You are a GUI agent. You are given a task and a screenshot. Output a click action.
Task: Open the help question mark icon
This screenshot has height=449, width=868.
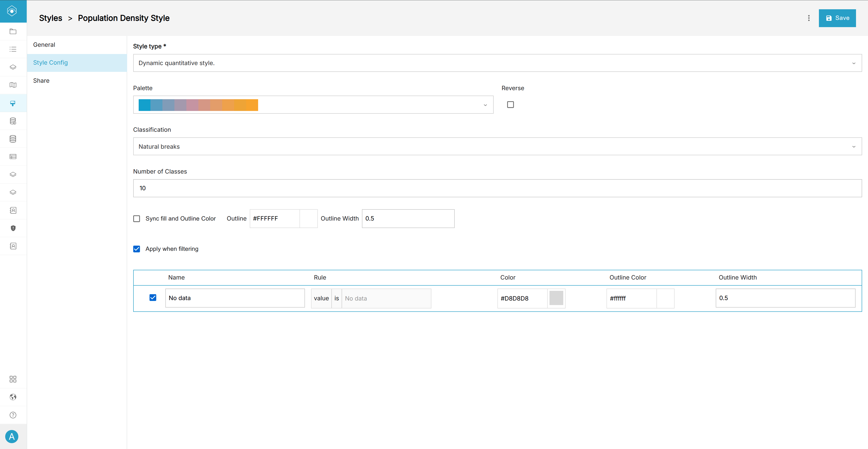tap(13, 415)
